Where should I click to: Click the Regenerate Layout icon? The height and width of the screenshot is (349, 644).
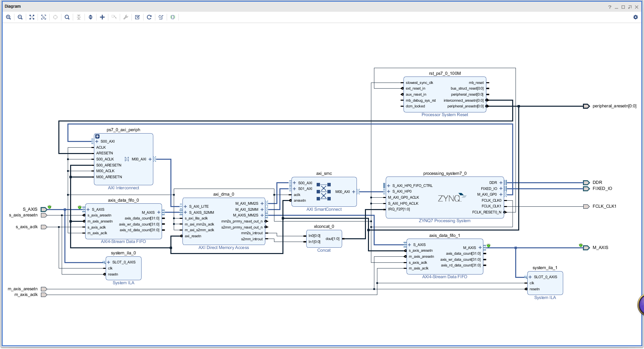[x=149, y=17]
